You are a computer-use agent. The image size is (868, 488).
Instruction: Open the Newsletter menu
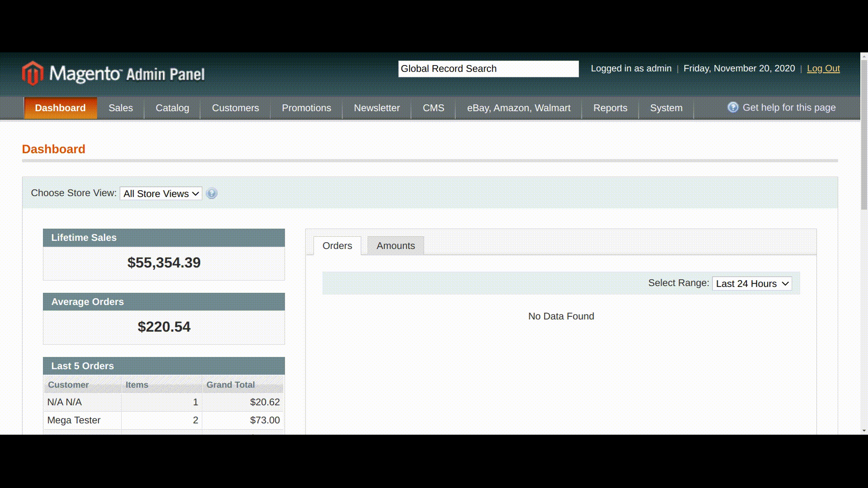[x=377, y=108]
